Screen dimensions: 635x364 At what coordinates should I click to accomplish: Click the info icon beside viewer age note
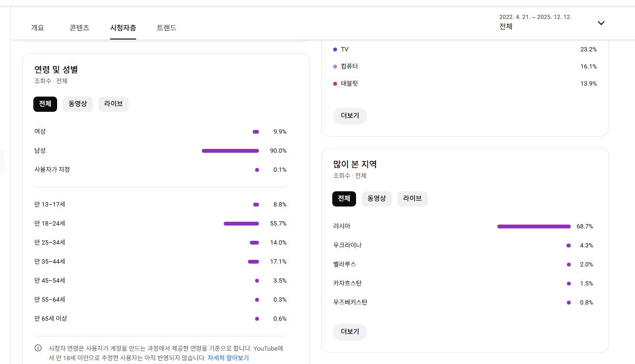(x=38, y=348)
